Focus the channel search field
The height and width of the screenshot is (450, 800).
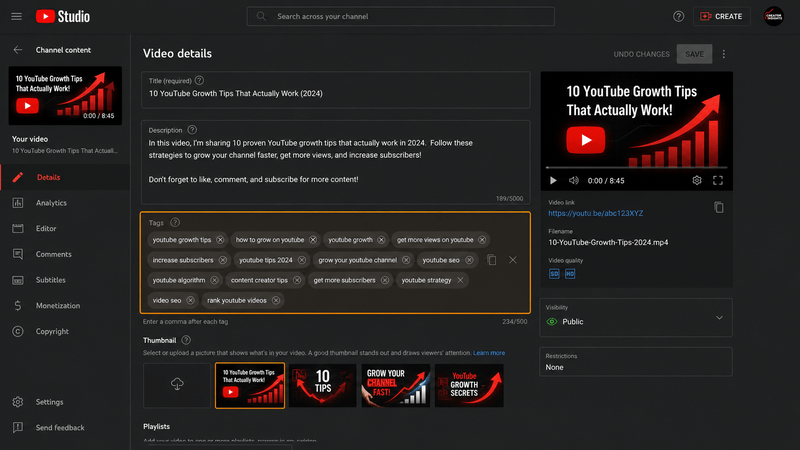(401, 16)
